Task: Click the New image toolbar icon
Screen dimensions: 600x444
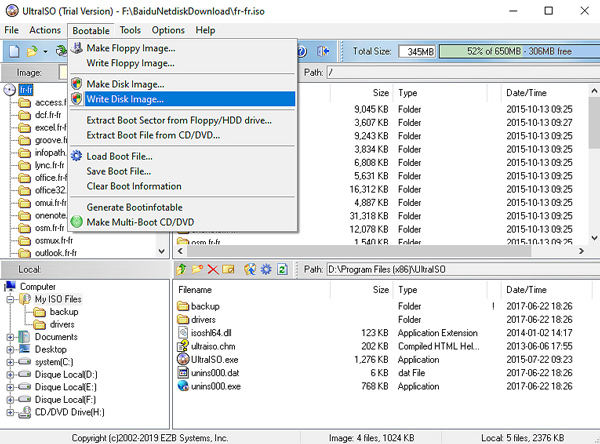Action: point(14,50)
